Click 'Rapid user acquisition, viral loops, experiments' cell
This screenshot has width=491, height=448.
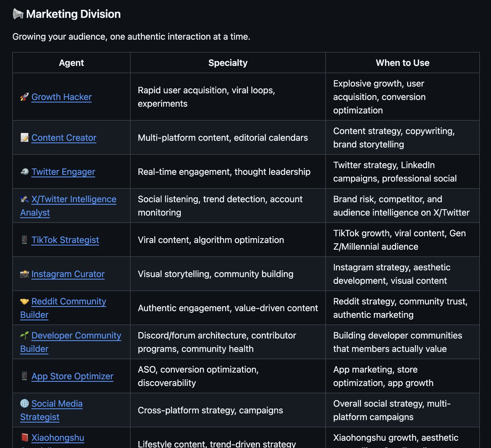pyautogui.click(x=228, y=97)
